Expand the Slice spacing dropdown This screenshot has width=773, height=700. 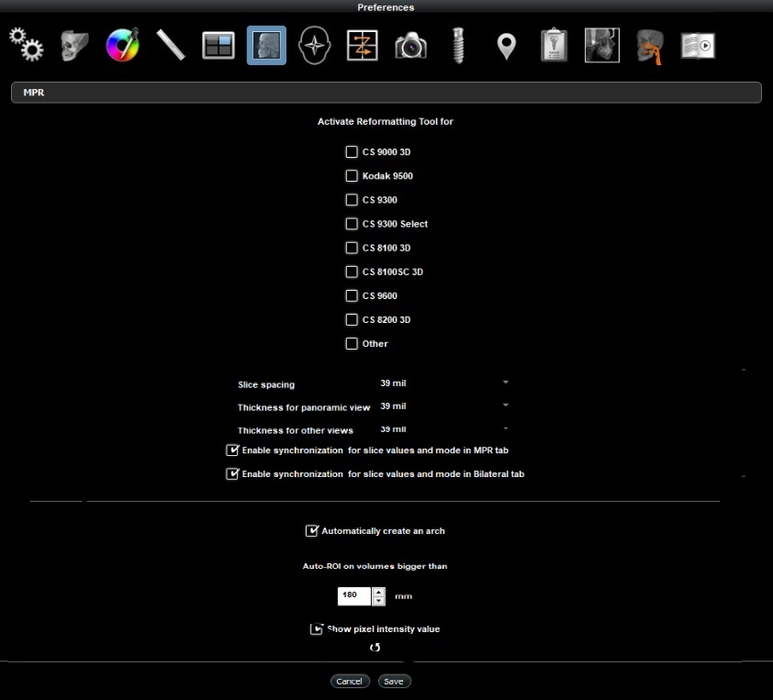pos(505,382)
